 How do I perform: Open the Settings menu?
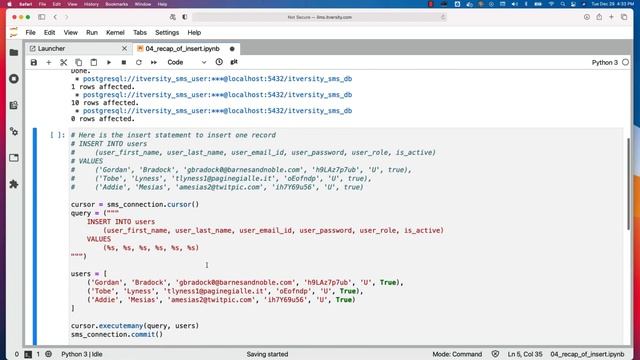click(167, 33)
